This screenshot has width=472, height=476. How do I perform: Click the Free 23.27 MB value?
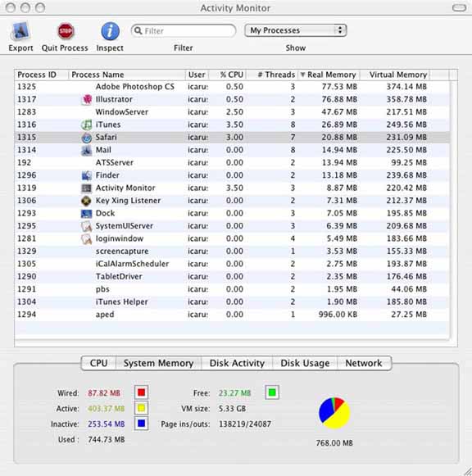point(234,393)
